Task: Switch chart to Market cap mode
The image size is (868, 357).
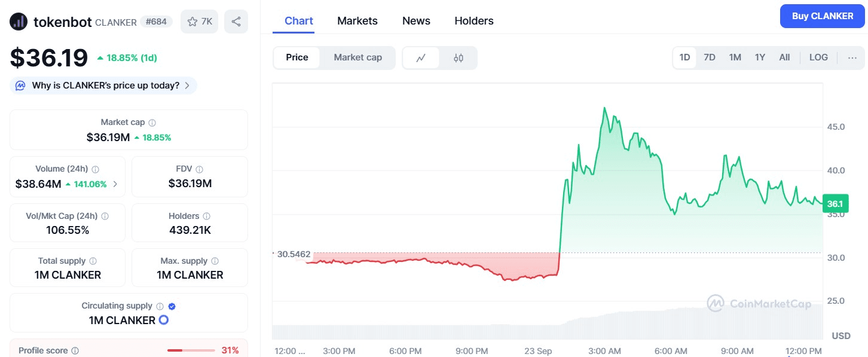Action: click(357, 58)
